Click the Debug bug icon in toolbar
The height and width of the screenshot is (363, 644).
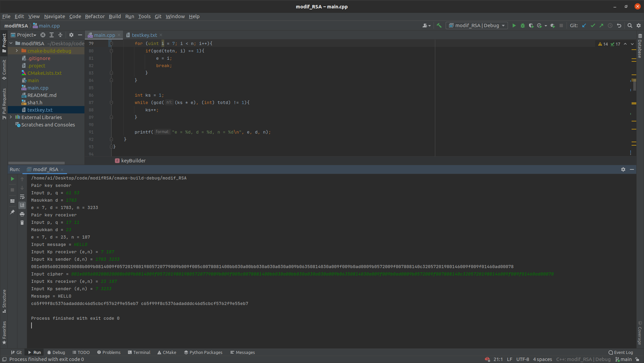pos(522,25)
